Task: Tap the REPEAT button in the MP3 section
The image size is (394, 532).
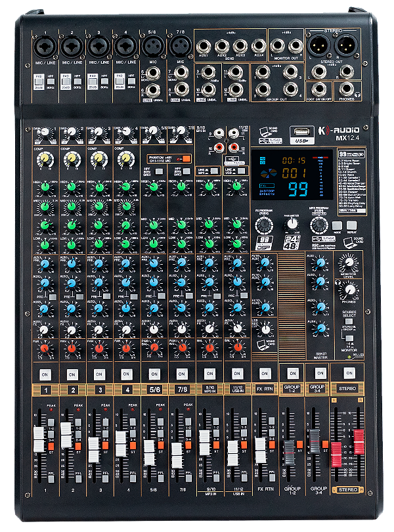Action: (x=352, y=226)
